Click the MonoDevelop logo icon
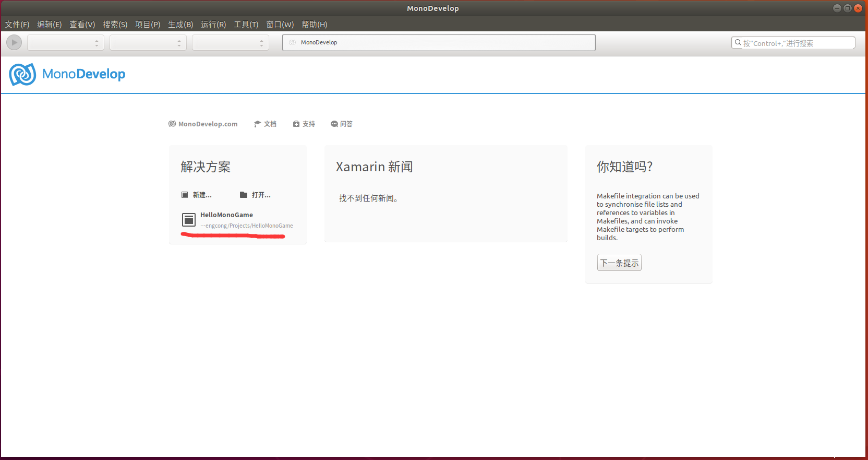 (x=22, y=75)
